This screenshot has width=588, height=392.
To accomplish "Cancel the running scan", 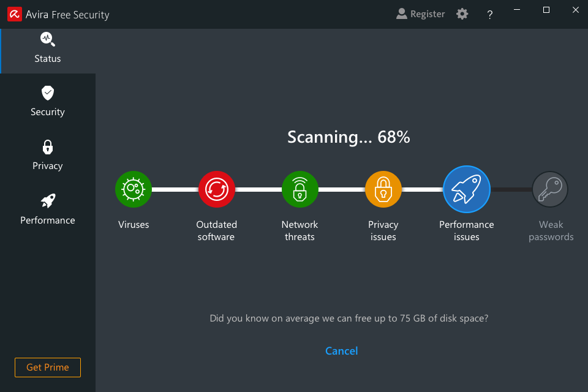I will [341, 351].
